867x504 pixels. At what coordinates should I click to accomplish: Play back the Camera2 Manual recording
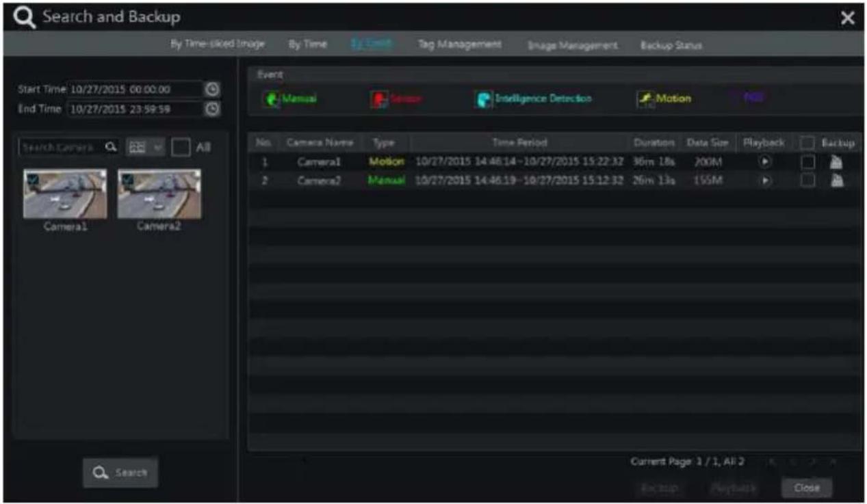click(x=766, y=181)
